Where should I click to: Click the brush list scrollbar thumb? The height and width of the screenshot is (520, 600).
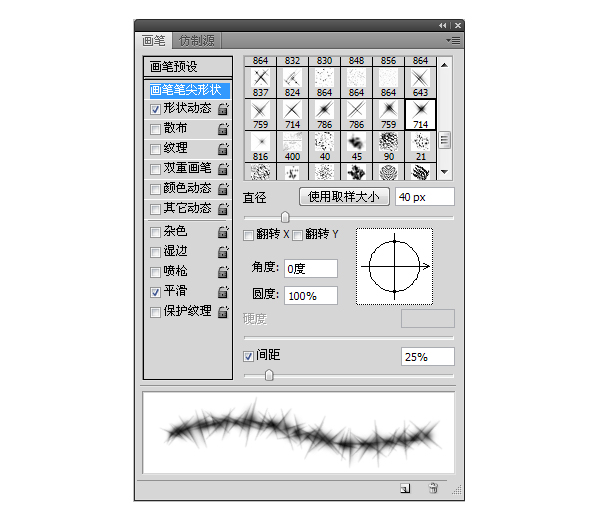[444, 140]
